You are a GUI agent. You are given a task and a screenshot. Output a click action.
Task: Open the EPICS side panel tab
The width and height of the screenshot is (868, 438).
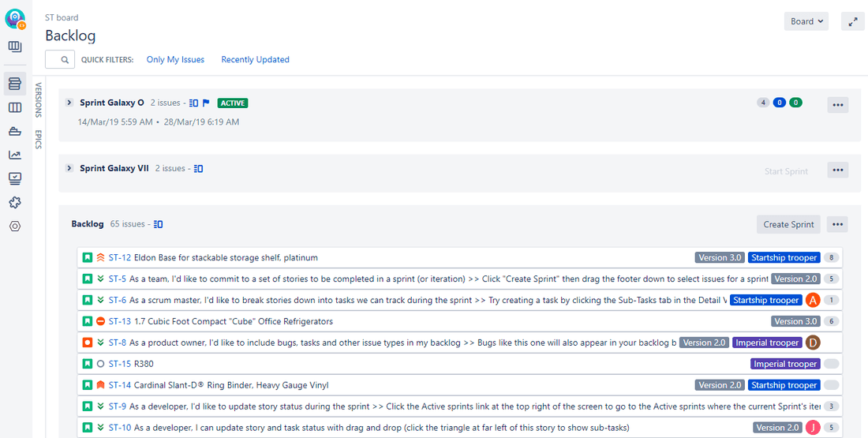tap(38, 139)
